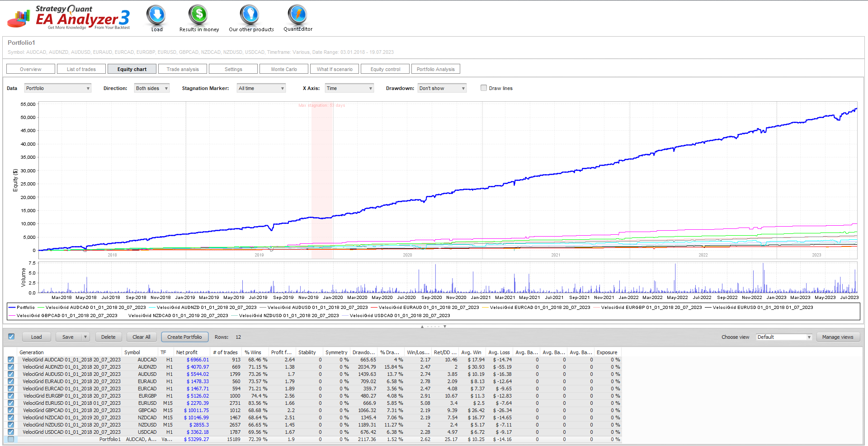This screenshot has height=446, width=868.
Task: Click the Portfolio blue line legend swatch
Action: click(x=12, y=308)
